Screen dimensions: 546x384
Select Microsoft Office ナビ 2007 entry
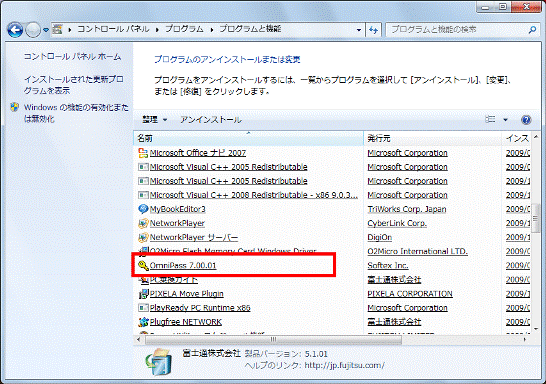click(x=198, y=153)
